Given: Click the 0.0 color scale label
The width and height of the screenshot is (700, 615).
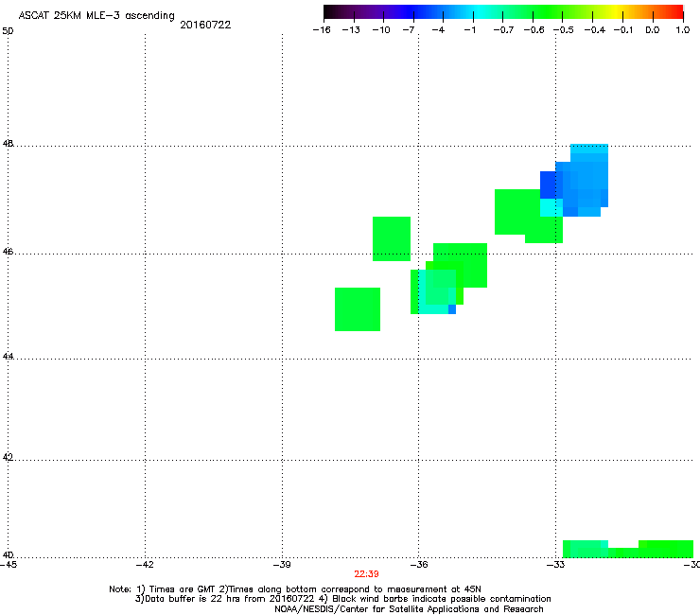Looking at the screenshot, I should point(653,30).
